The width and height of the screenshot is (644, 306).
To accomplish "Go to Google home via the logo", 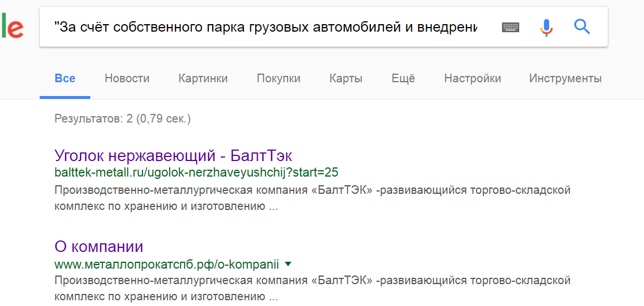I will click(x=11, y=27).
